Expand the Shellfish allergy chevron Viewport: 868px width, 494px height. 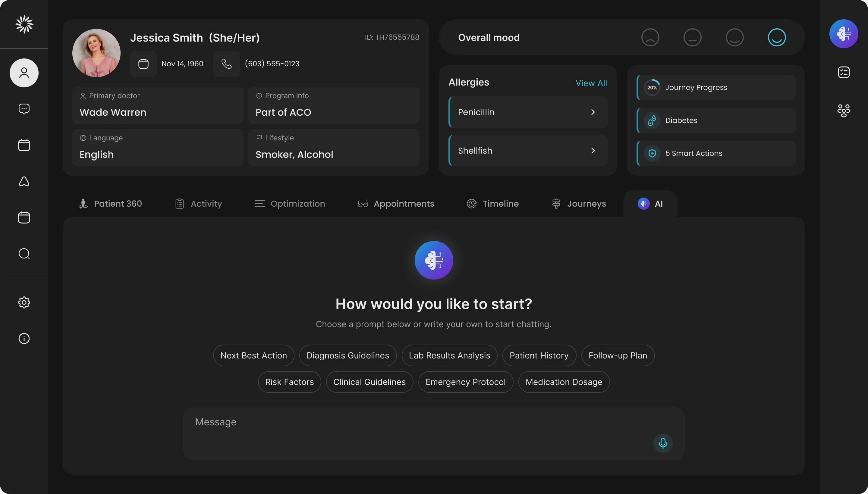(593, 151)
